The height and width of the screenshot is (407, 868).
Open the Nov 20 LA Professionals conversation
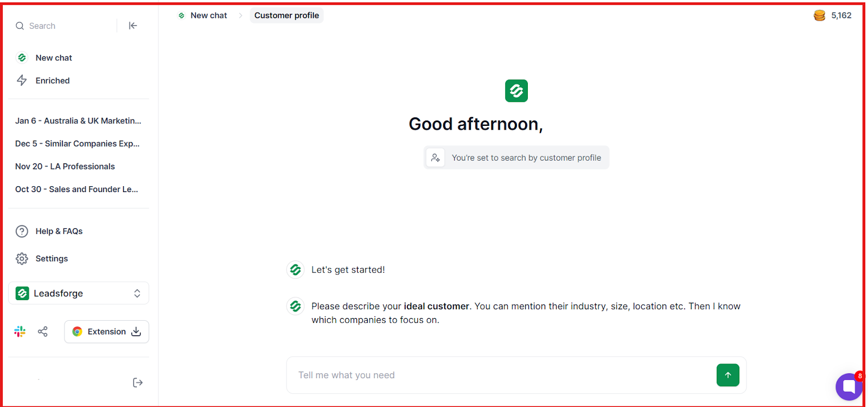[x=65, y=166]
